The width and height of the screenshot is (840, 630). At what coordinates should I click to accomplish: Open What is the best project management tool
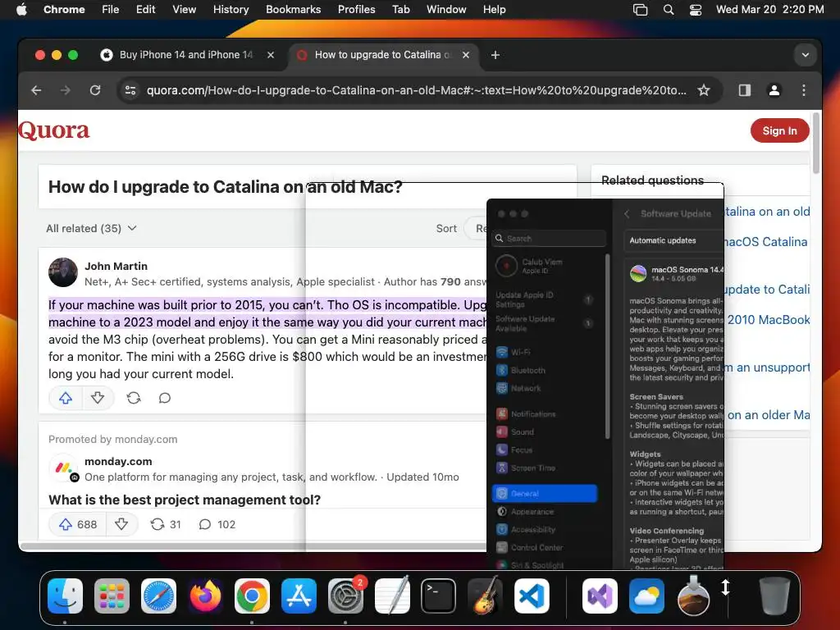click(185, 500)
